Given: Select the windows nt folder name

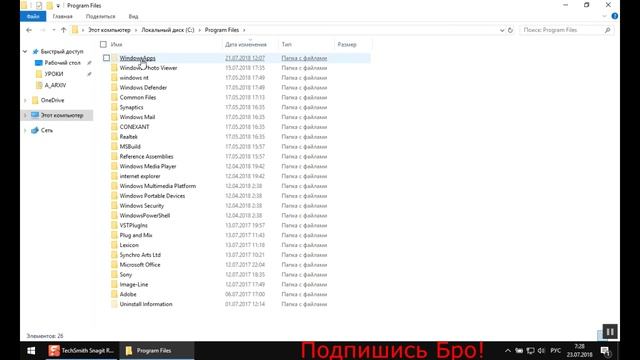Looking at the screenshot, I should coord(134,78).
